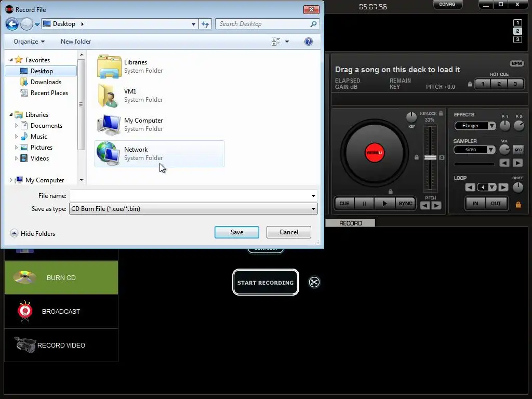Click the sampler REC button

[x=518, y=150]
